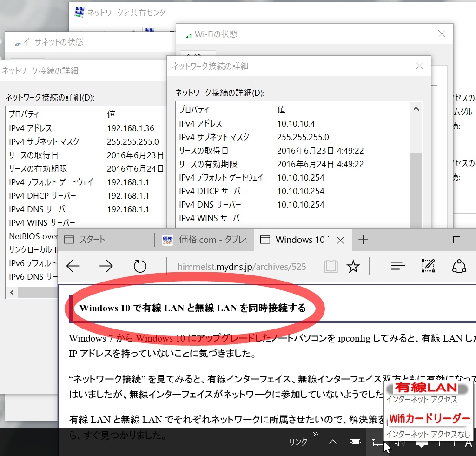Click the イーサネットの状態 window title
Viewport: 476px width, 456px height.
click(x=53, y=42)
